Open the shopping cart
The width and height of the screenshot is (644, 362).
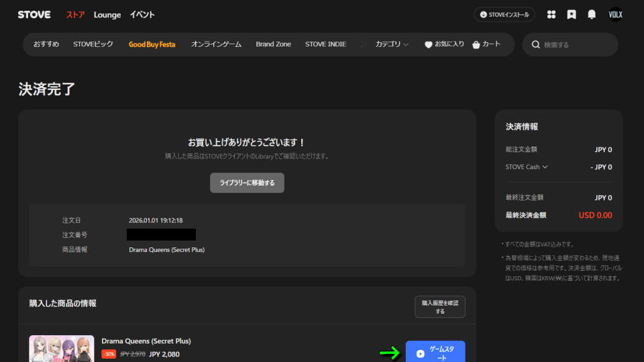(486, 44)
